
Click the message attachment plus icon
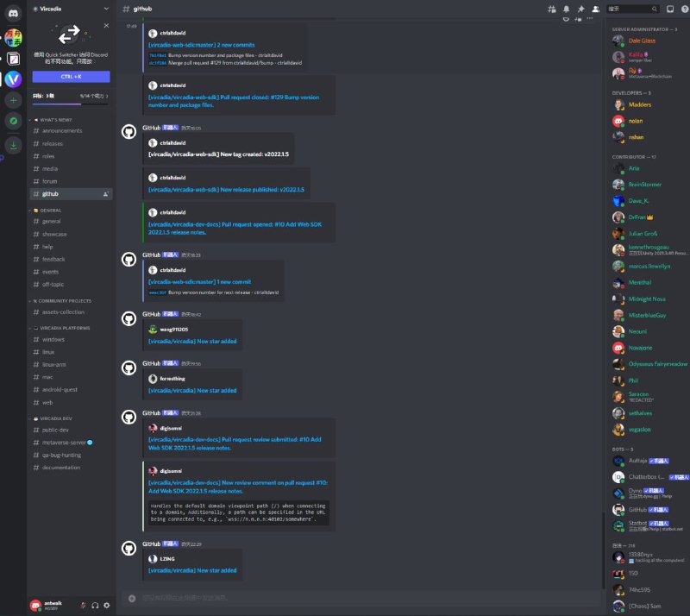132,598
